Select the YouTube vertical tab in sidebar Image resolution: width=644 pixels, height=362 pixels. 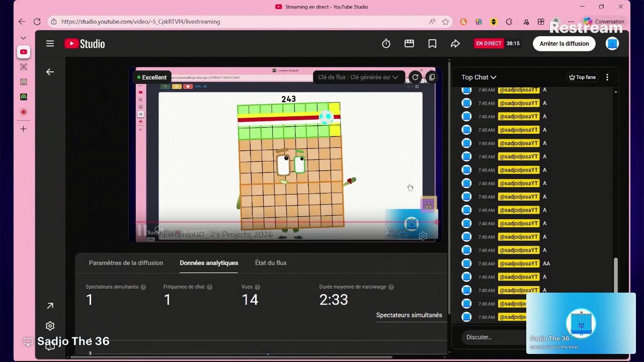coord(23,52)
